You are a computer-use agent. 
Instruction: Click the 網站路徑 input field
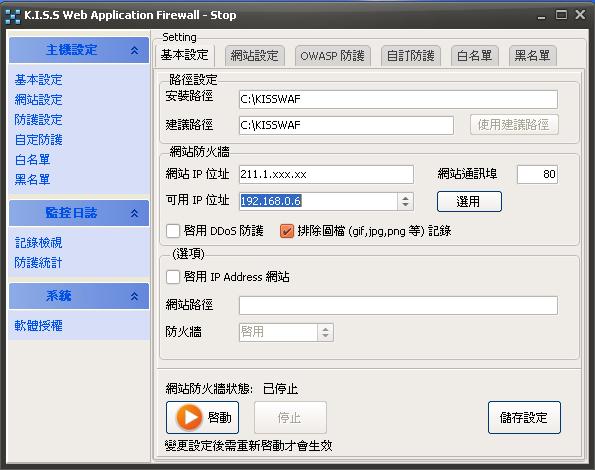click(398, 305)
